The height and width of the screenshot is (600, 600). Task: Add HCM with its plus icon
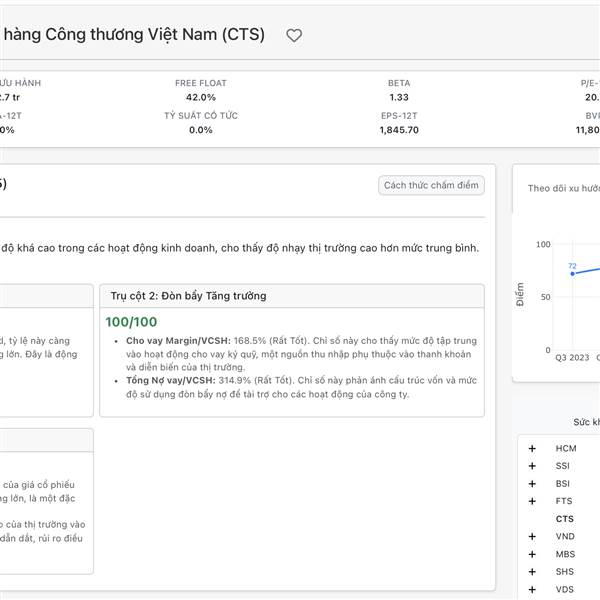click(x=532, y=448)
